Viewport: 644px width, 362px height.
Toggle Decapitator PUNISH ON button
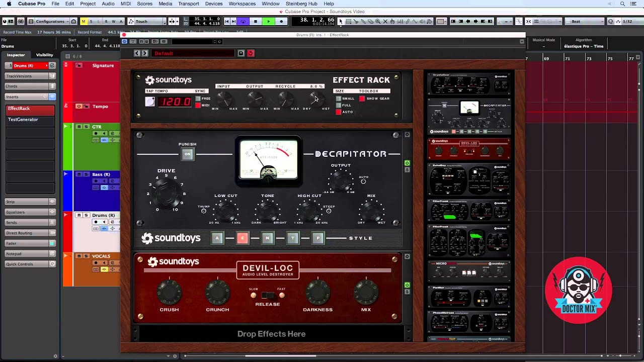click(x=187, y=154)
